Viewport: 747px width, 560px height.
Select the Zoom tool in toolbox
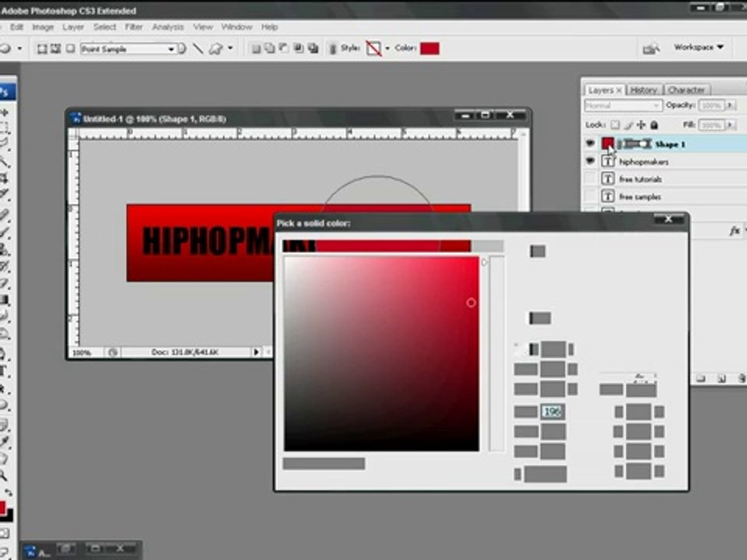pos(5,475)
